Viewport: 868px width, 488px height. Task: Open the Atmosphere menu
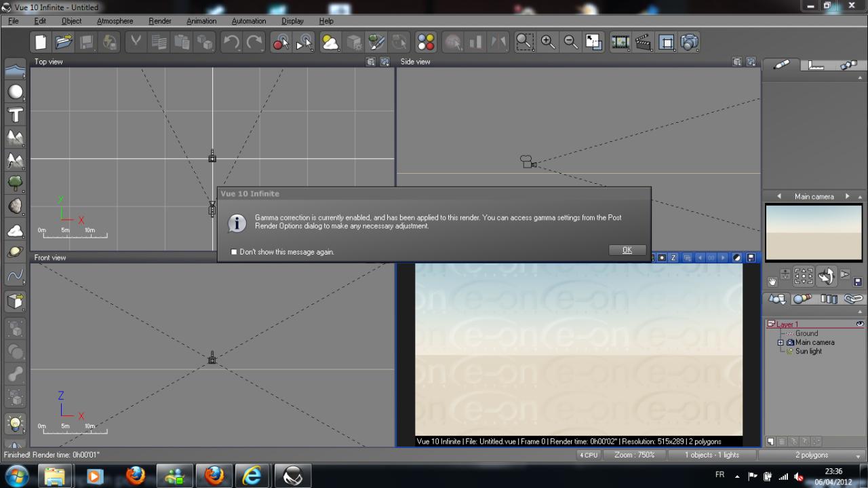click(x=115, y=21)
